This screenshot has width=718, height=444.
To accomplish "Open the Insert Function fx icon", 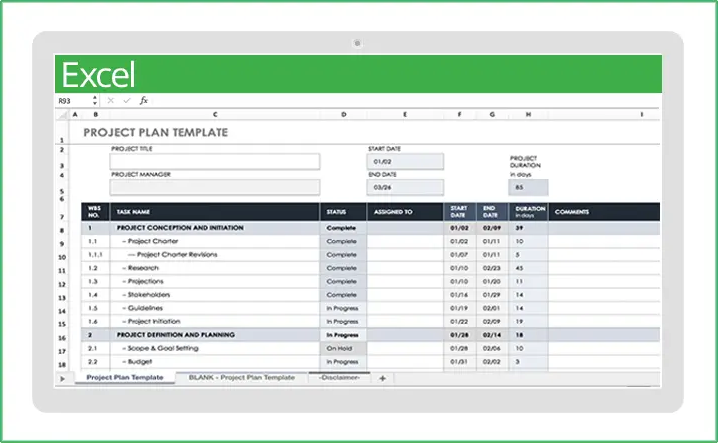I will tap(143, 100).
